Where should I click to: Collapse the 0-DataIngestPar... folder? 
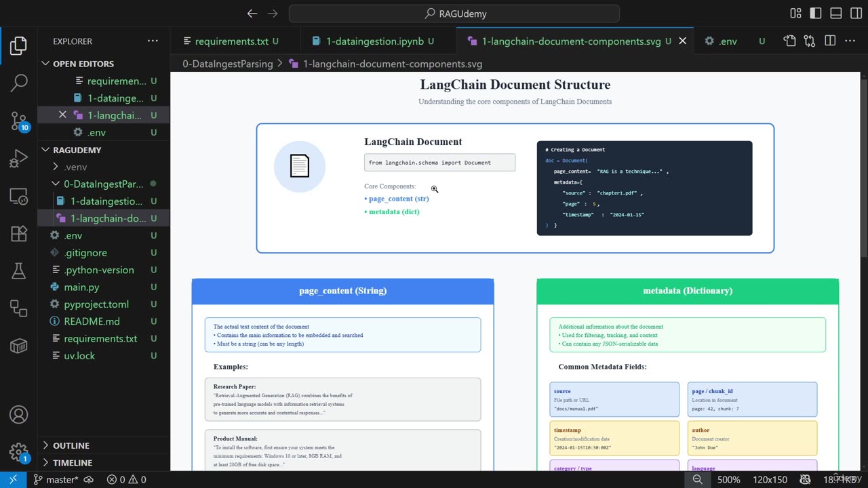click(103, 184)
